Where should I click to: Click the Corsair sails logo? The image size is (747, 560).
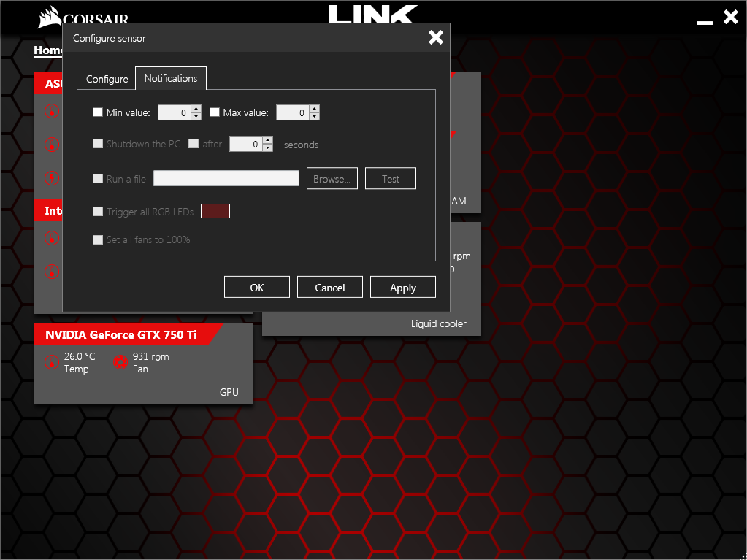point(49,19)
